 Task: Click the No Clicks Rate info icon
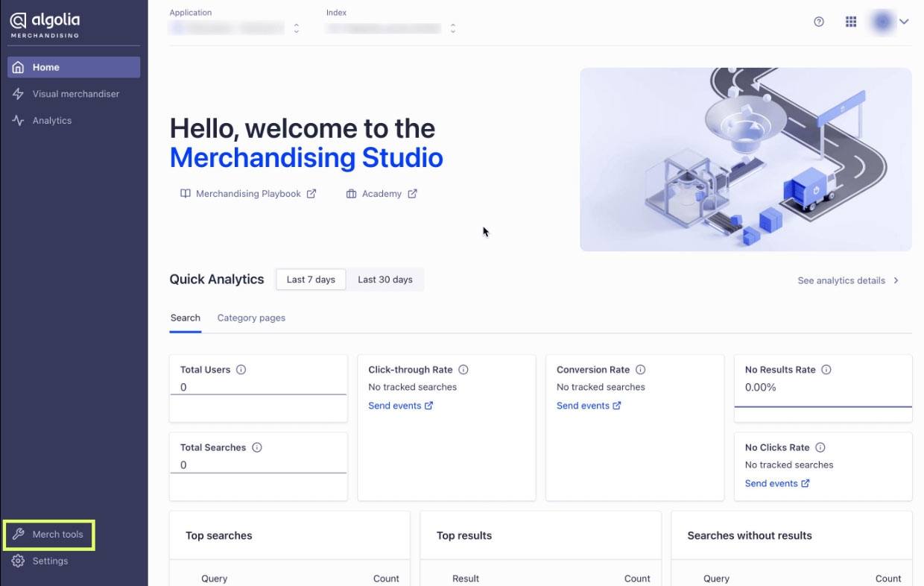pyautogui.click(x=820, y=448)
